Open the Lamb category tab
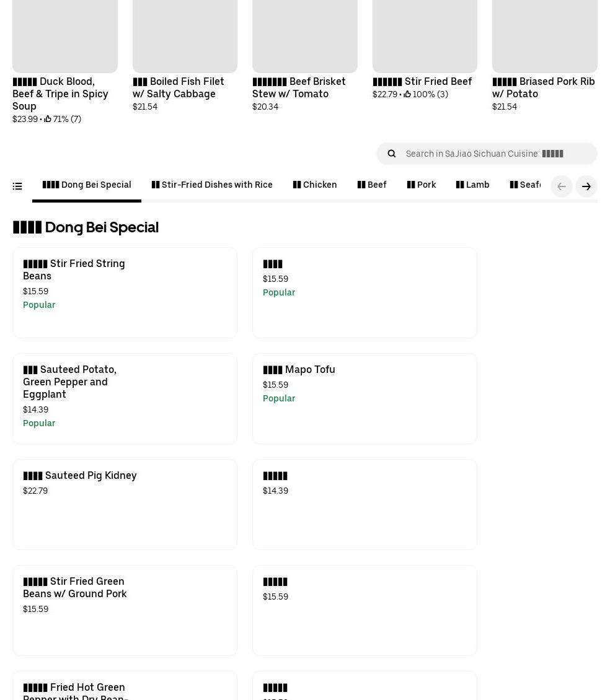Image resolution: width=610 pixels, height=700 pixels. 473,185
